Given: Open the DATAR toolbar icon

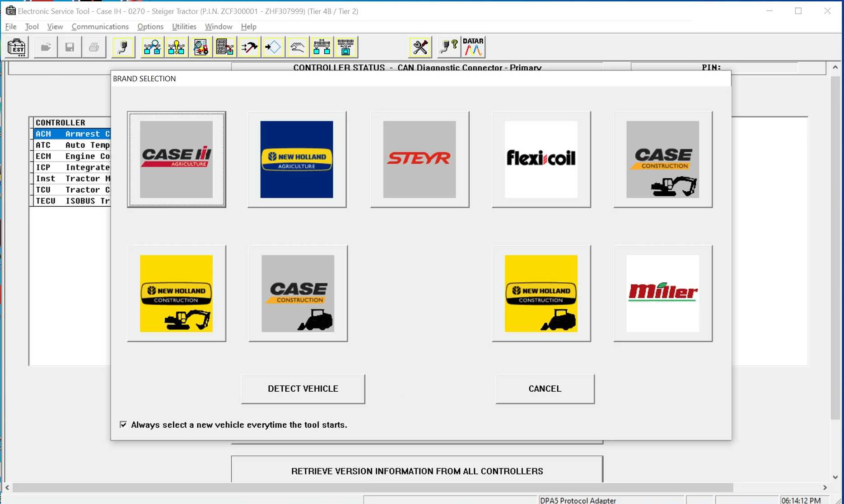Looking at the screenshot, I should pyautogui.click(x=473, y=47).
